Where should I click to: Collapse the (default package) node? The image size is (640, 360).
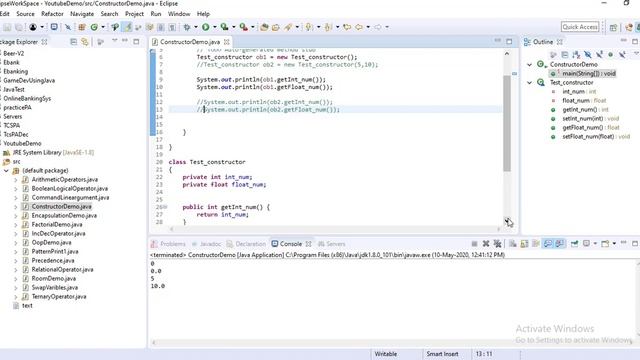click(6, 171)
